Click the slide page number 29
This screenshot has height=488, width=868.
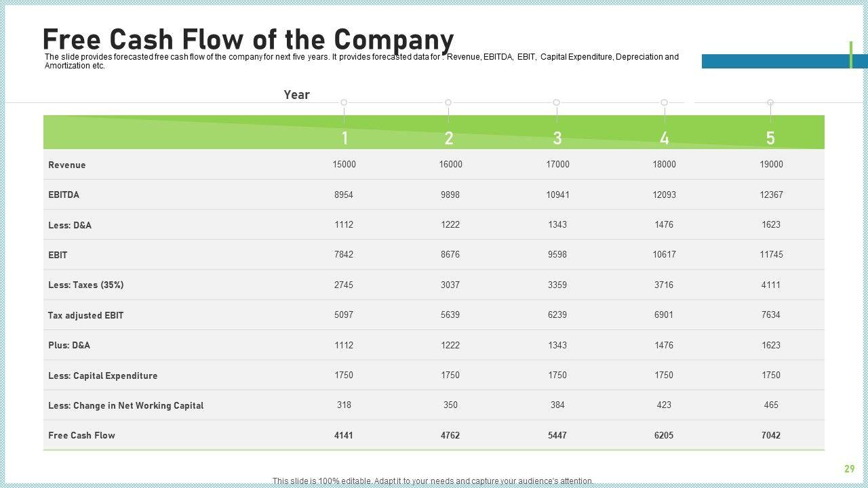[x=849, y=469]
